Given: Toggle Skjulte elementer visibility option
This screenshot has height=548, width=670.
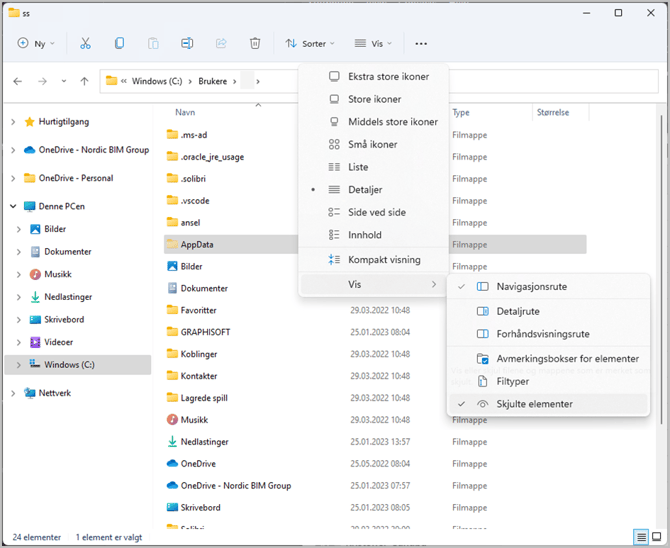Looking at the screenshot, I should tap(534, 404).
